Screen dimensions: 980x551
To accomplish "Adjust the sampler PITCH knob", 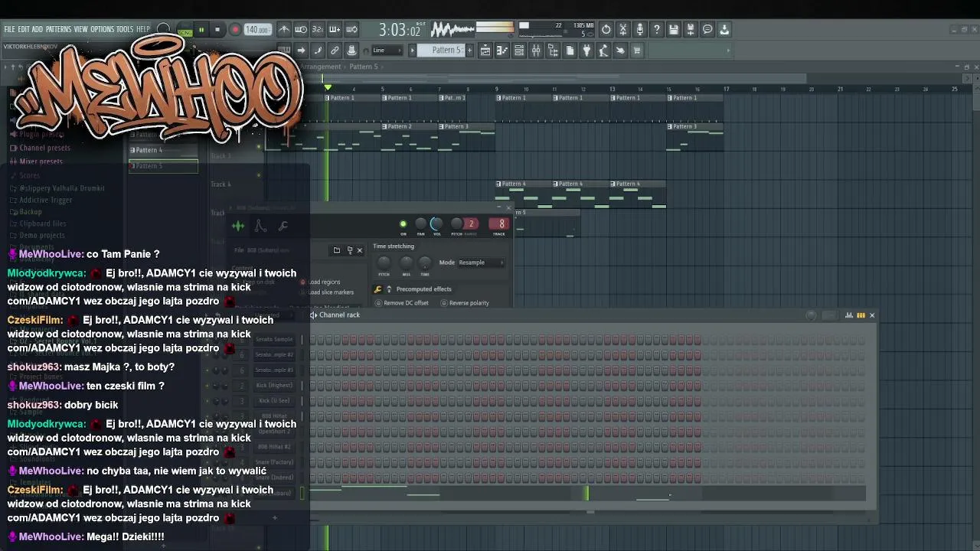I will [457, 223].
